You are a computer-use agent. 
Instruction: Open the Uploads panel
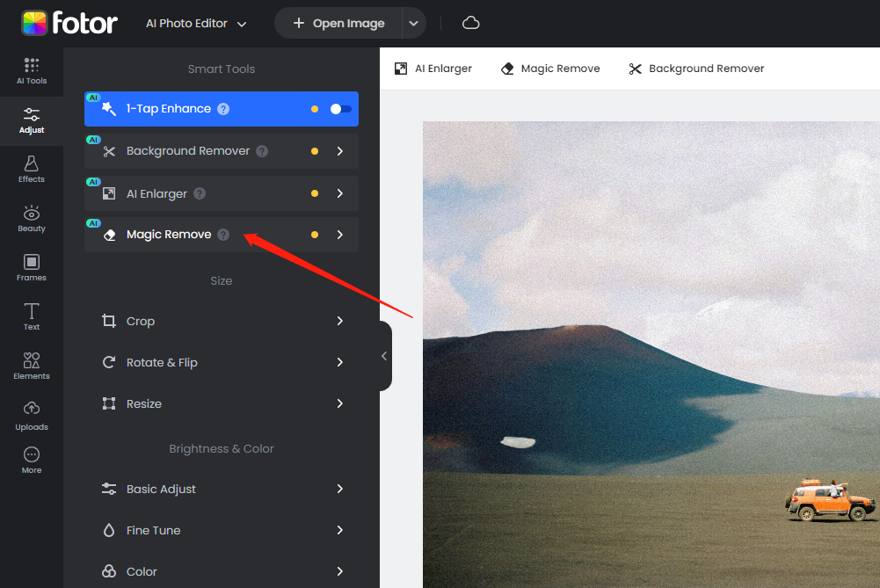(32, 416)
